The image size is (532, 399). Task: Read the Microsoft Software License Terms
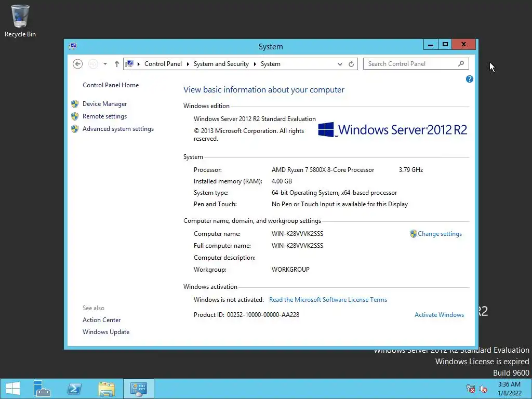(328, 300)
